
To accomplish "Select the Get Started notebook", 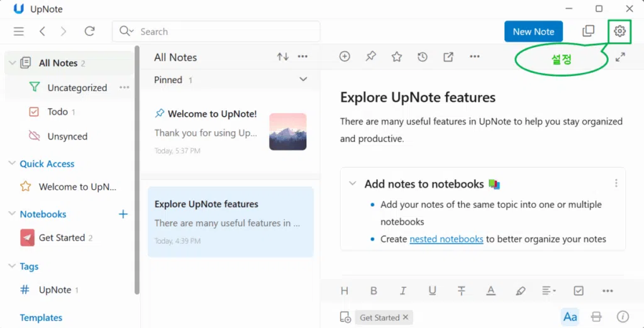I will [61, 238].
